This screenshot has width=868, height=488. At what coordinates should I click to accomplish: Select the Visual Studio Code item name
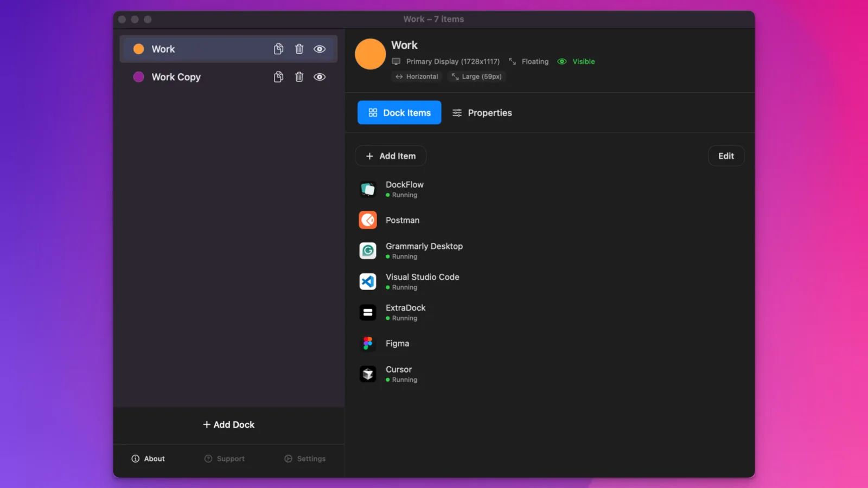423,277
